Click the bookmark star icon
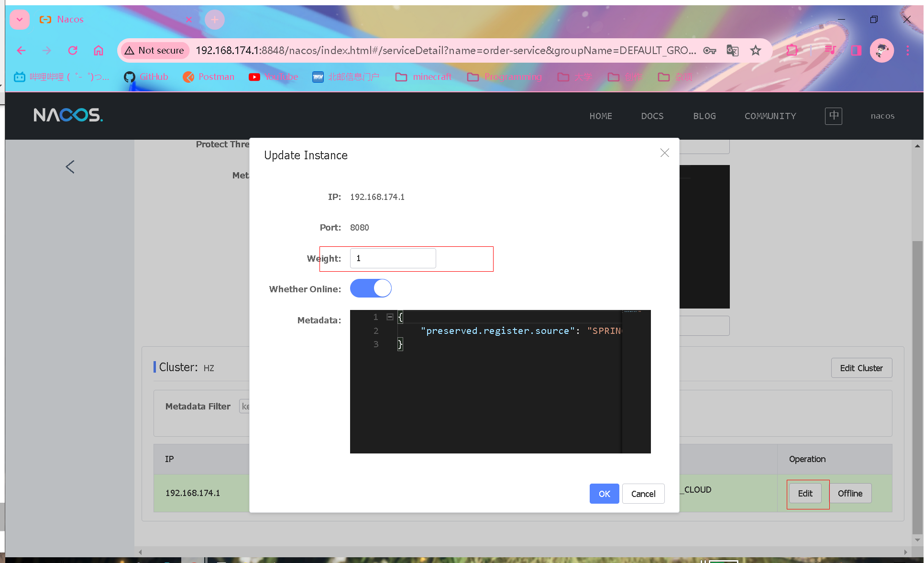 point(756,50)
